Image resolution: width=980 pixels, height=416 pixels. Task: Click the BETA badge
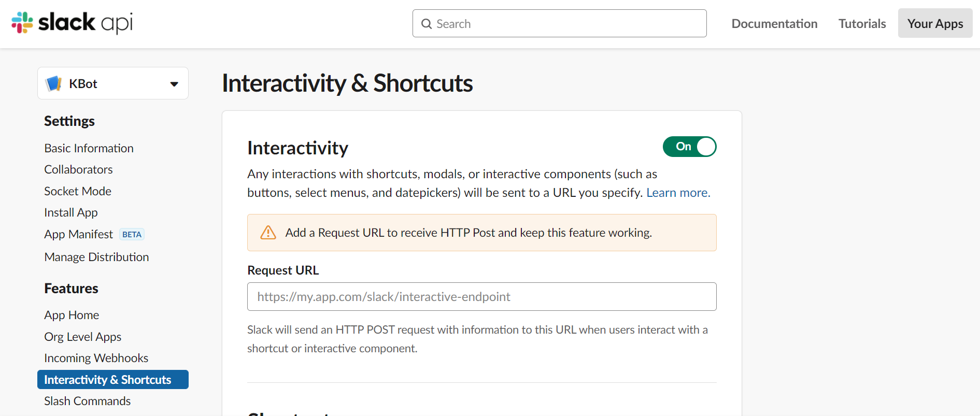[x=132, y=234]
